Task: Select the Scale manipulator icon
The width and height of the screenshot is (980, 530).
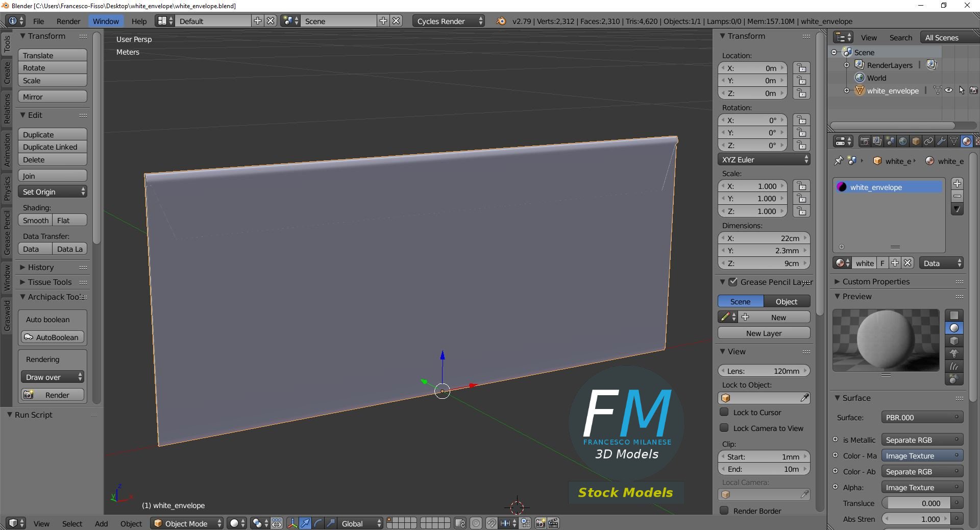Action: coord(331,523)
